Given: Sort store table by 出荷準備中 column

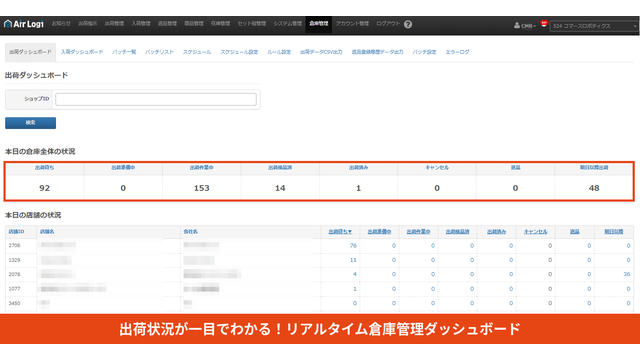Looking at the screenshot, I should (x=379, y=232).
